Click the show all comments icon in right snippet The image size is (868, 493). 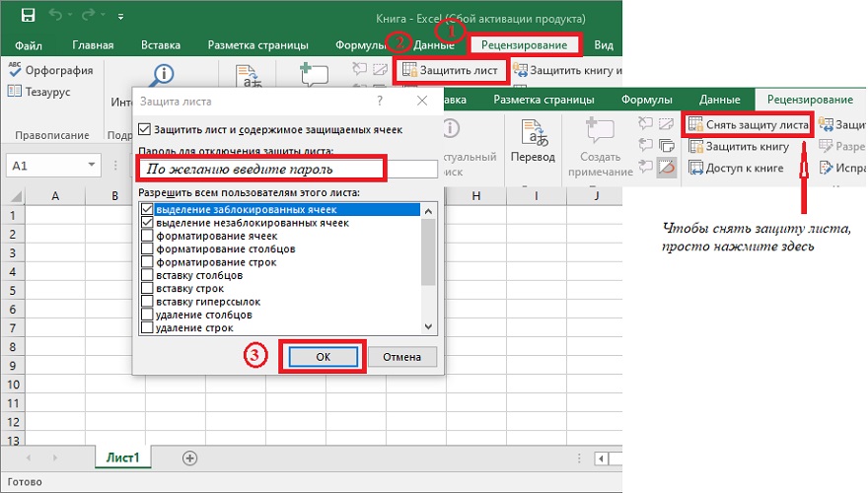(x=667, y=146)
